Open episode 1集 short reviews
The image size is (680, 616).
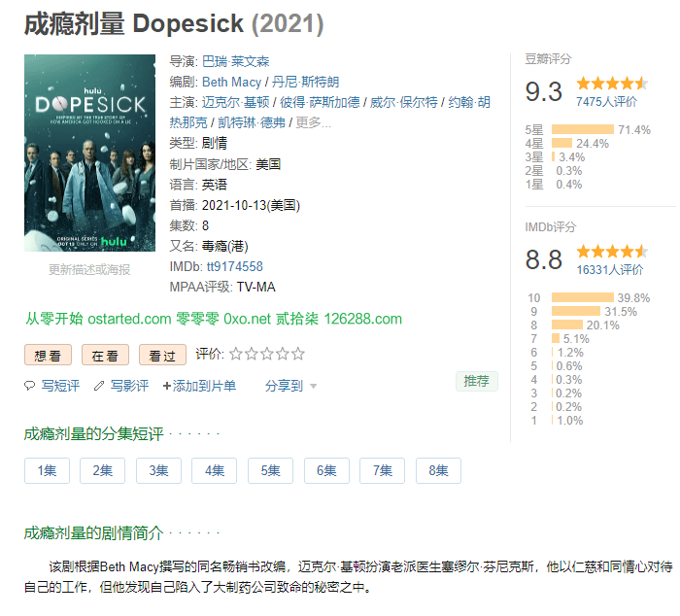(47, 470)
